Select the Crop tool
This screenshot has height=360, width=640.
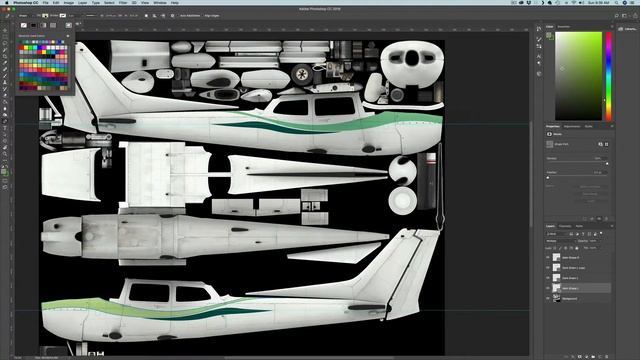click(x=5, y=56)
